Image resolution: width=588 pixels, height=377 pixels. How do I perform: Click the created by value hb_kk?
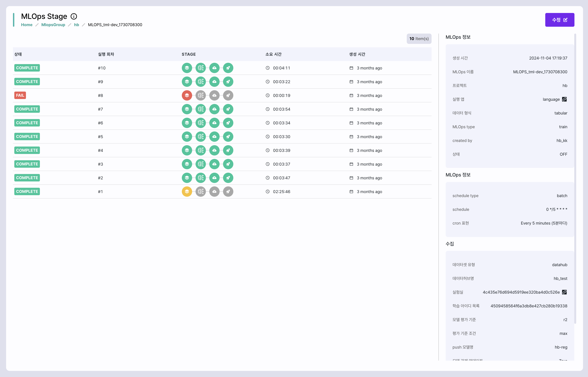click(562, 141)
